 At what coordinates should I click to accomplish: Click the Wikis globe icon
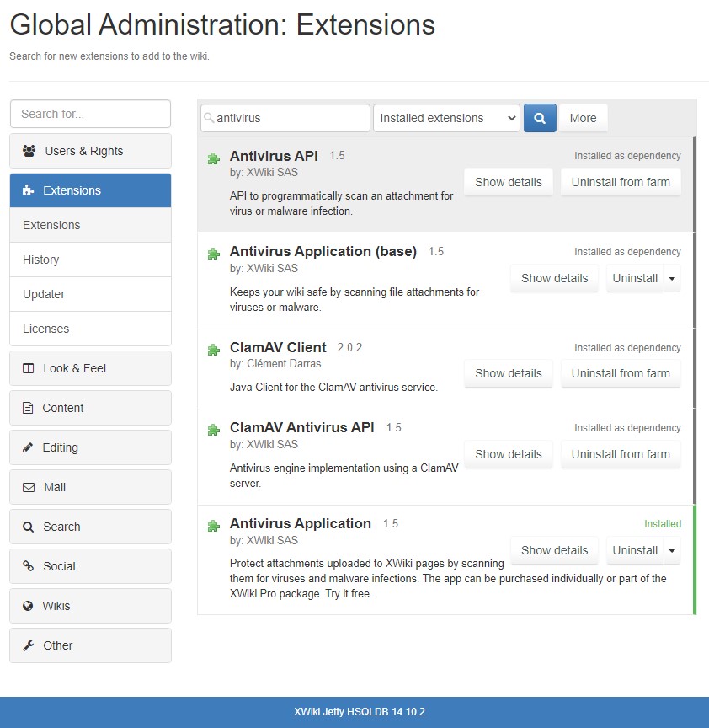(28, 606)
